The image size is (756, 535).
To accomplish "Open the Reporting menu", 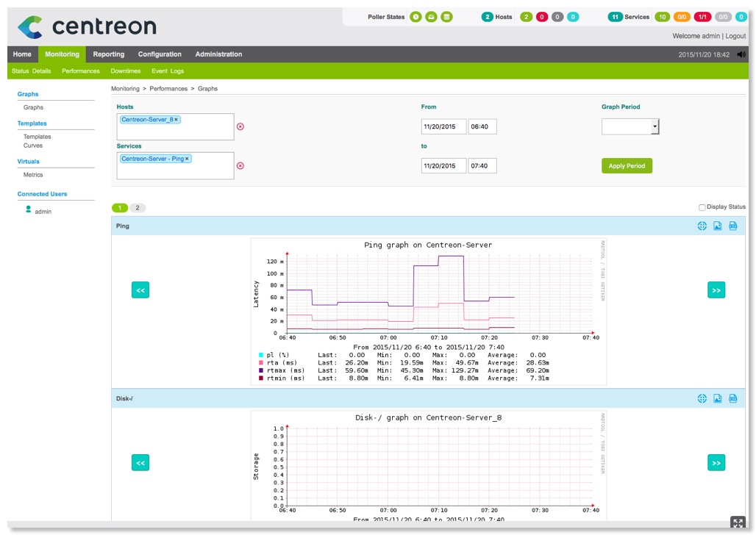I will tap(108, 54).
